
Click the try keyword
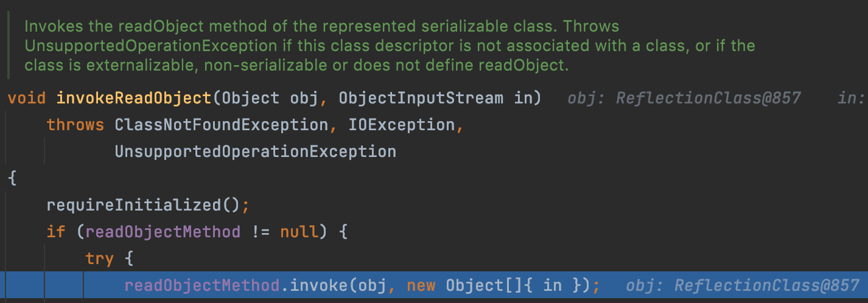(x=100, y=259)
